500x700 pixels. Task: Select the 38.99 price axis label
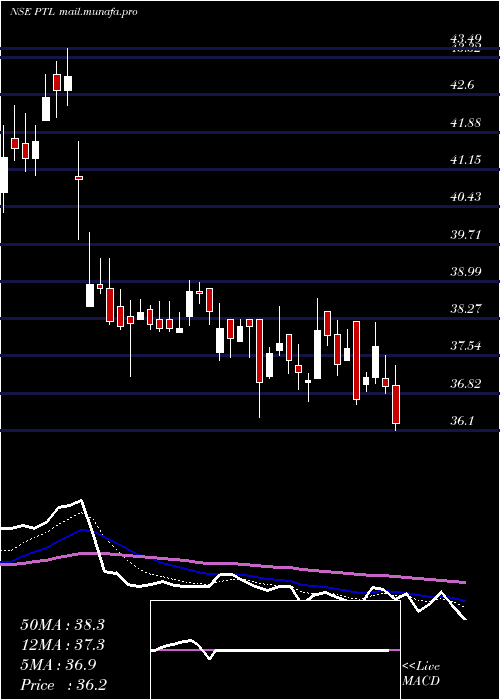pyautogui.click(x=466, y=271)
